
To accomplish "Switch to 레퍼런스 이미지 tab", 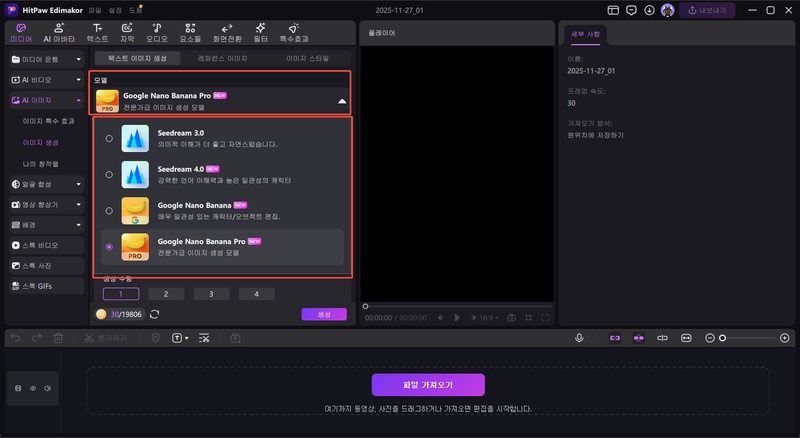I will (222, 58).
